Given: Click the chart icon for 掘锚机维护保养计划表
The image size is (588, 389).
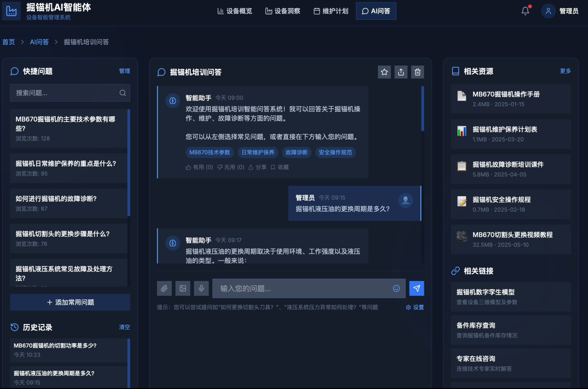Looking at the screenshot, I should pos(462,131).
